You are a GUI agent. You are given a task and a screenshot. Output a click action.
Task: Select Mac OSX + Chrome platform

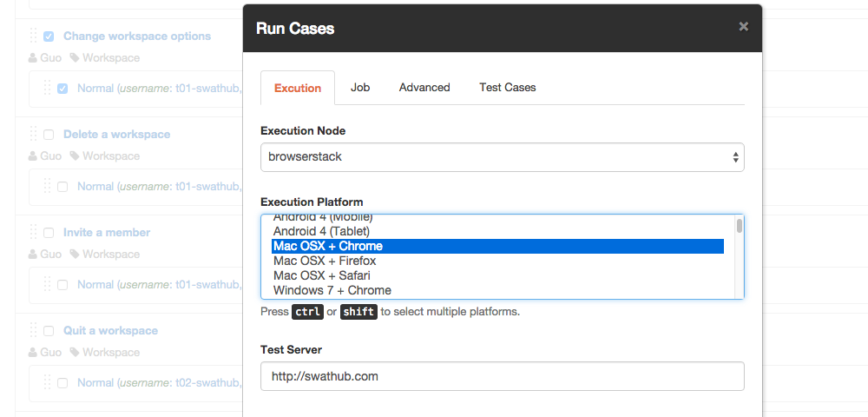328,247
